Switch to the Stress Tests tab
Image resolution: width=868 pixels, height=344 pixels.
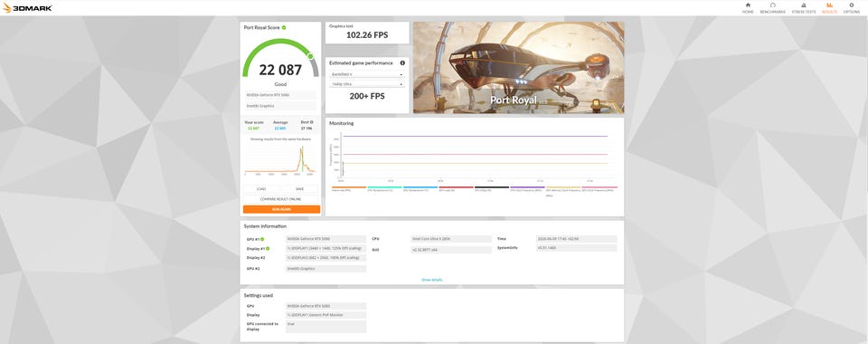click(803, 8)
